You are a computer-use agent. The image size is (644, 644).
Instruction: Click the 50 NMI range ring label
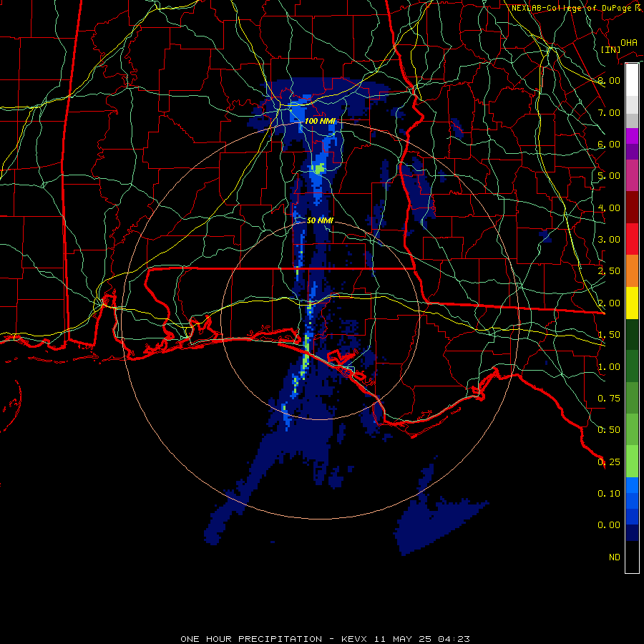tap(320, 220)
